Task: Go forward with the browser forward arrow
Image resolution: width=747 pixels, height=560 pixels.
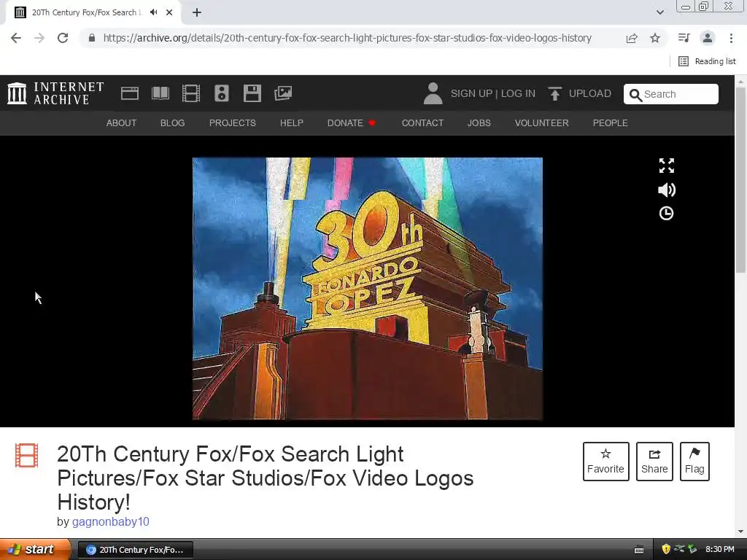Action: (x=39, y=38)
